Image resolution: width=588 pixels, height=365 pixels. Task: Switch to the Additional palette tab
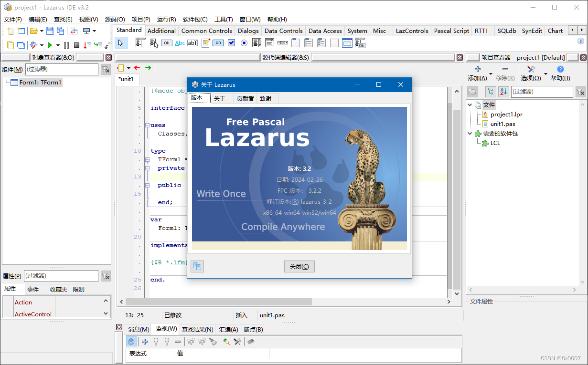pos(161,31)
